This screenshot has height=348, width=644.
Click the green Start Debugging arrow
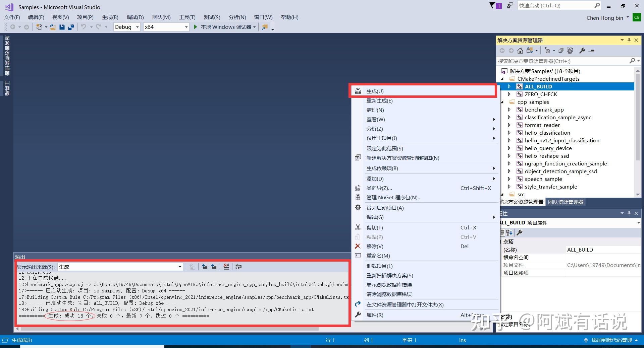pyautogui.click(x=195, y=27)
